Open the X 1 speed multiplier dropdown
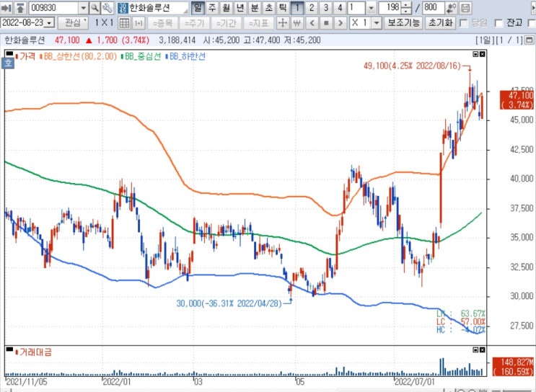The image size is (536, 392). [377, 23]
